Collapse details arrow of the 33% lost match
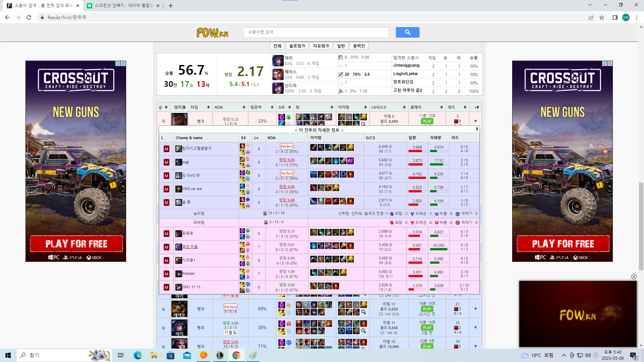 point(475,121)
